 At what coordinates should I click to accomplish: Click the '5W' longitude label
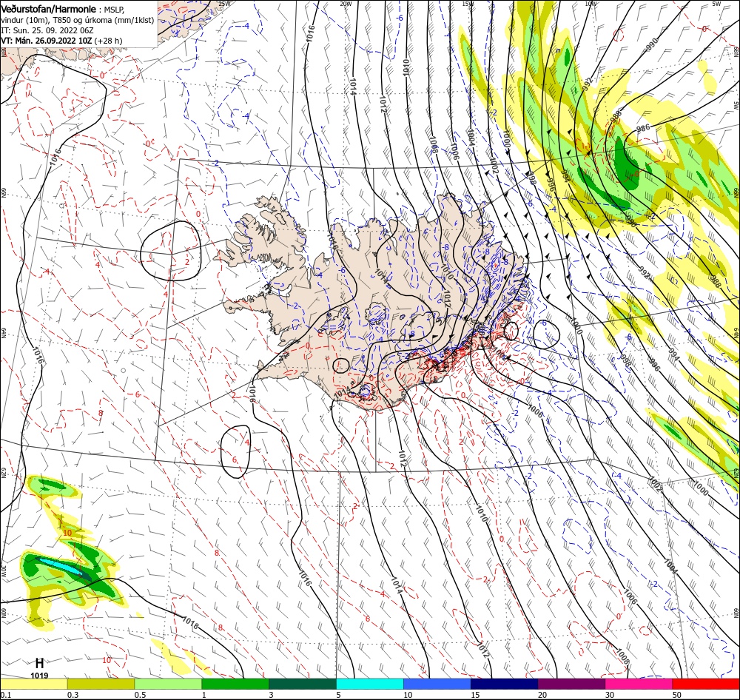click(x=716, y=4)
